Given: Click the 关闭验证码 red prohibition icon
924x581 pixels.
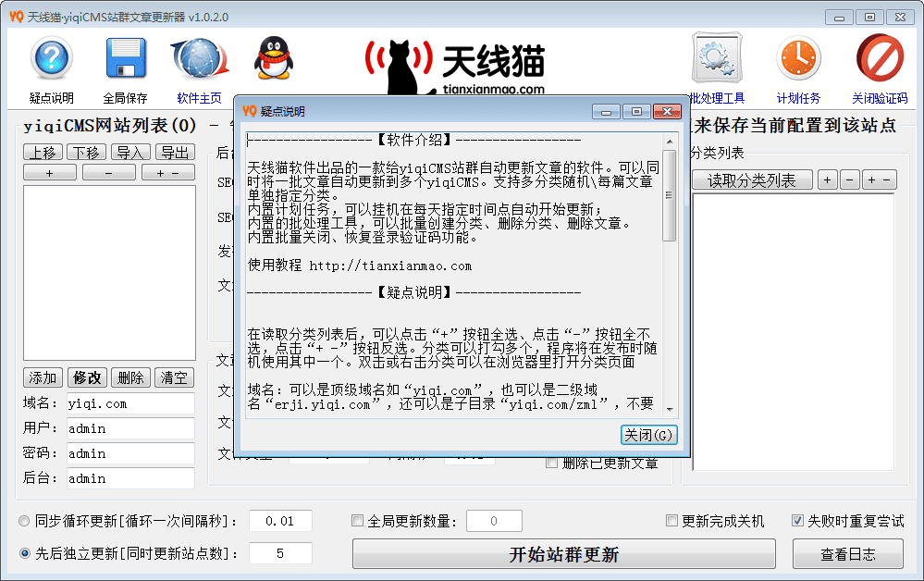Looking at the screenshot, I should [x=880, y=57].
